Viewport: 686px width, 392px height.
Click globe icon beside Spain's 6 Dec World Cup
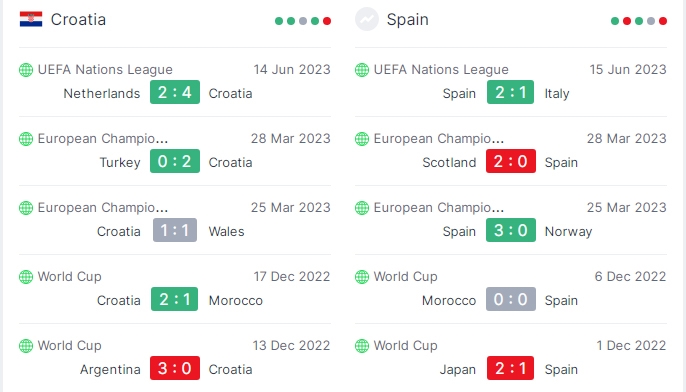coord(362,277)
